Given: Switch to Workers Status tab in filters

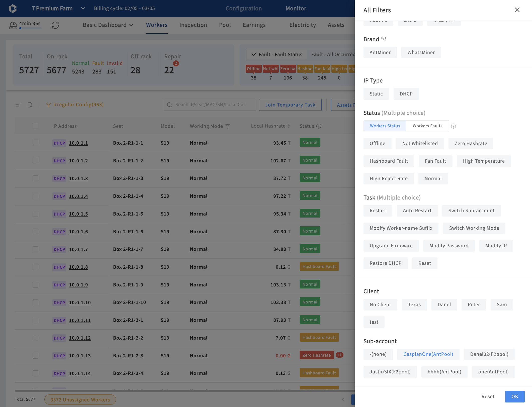Looking at the screenshot, I should point(385,126).
